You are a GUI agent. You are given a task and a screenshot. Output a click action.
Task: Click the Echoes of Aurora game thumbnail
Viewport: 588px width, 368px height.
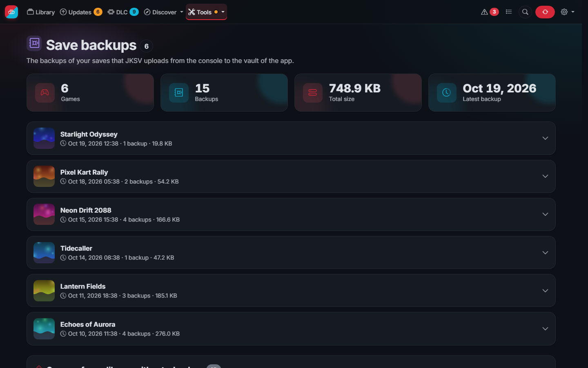coord(44,329)
